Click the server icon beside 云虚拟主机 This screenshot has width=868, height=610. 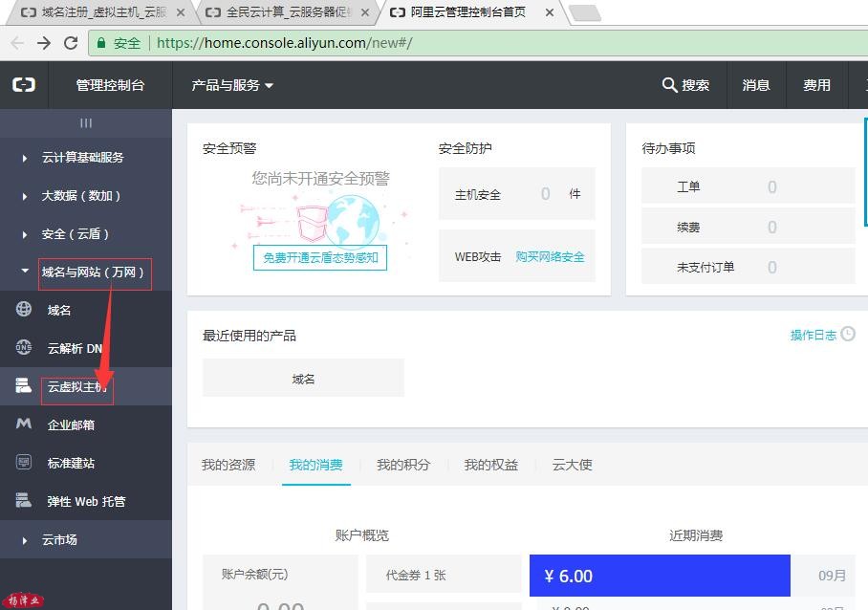coord(24,385)
